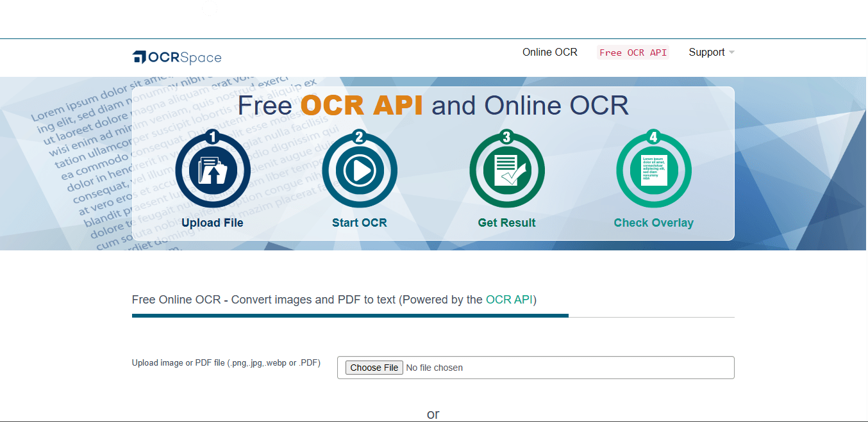The height and width of the screenshot is (422, 868).
Task: Click the Upload File folder icon
Action: [x=212, y=170]
